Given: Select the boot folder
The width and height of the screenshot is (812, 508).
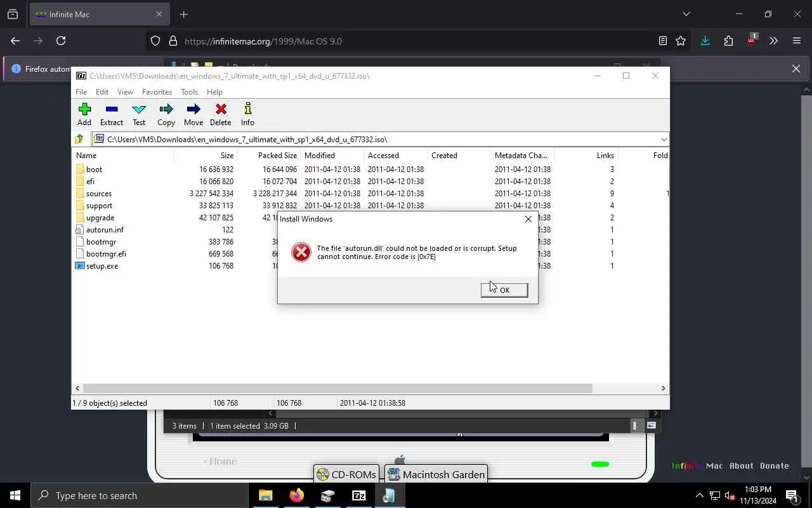Looking at the screenshot, I should (95, 170).
